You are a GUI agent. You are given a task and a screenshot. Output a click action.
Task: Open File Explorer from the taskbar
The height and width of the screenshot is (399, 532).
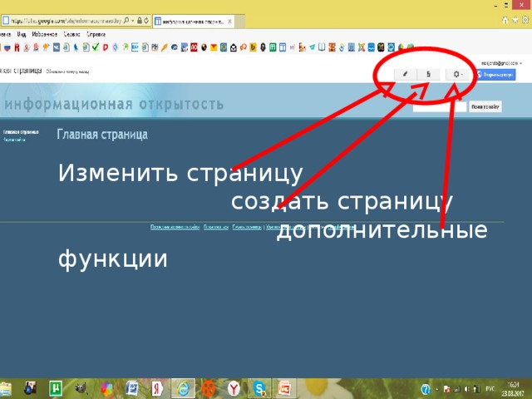[6, 388]
